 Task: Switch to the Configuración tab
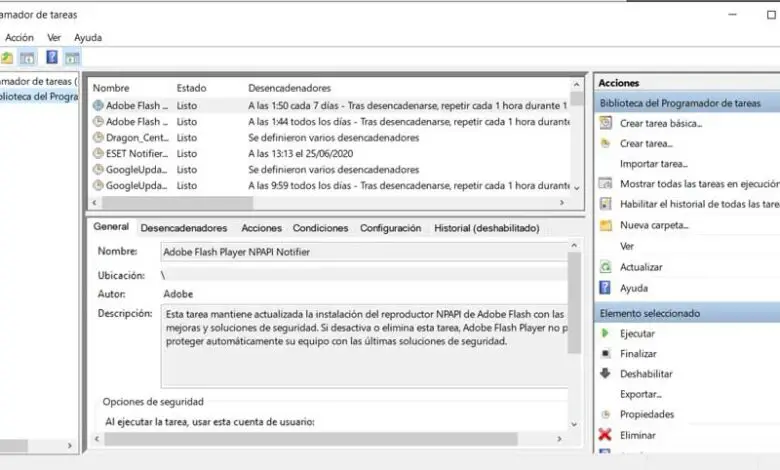390,228
